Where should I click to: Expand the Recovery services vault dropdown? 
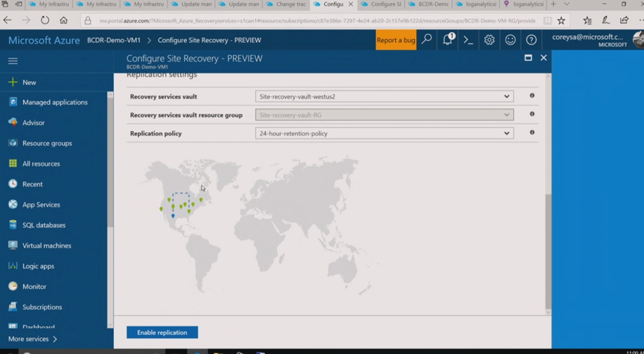point(384,97)
